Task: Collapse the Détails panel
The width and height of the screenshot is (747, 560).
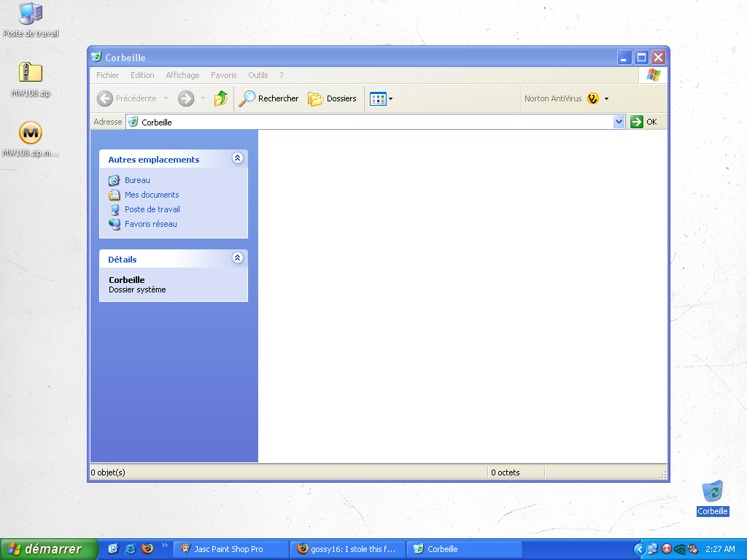Action: [x=237, y=258]
